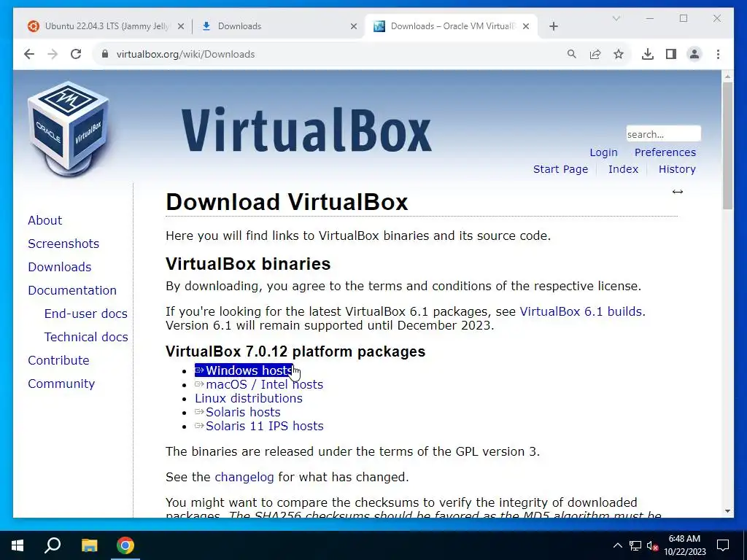Open the Preferences link
747x560 pixels.
coord(665,152)
